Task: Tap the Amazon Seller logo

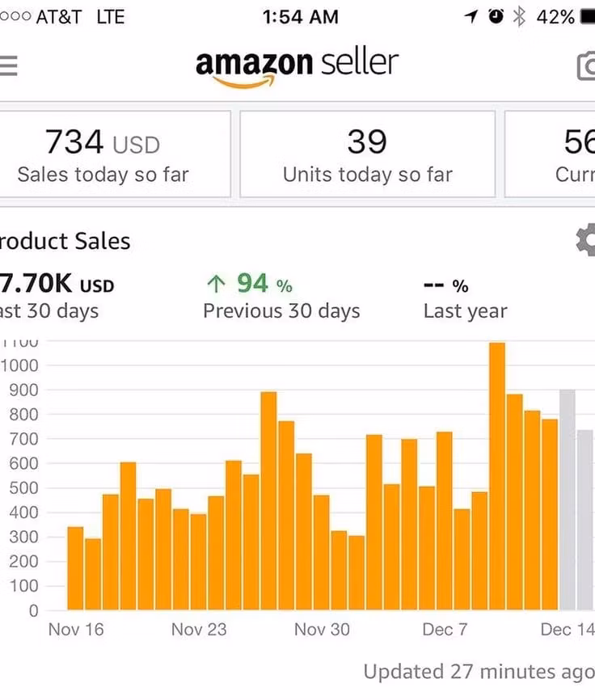Action: [297, 66]
